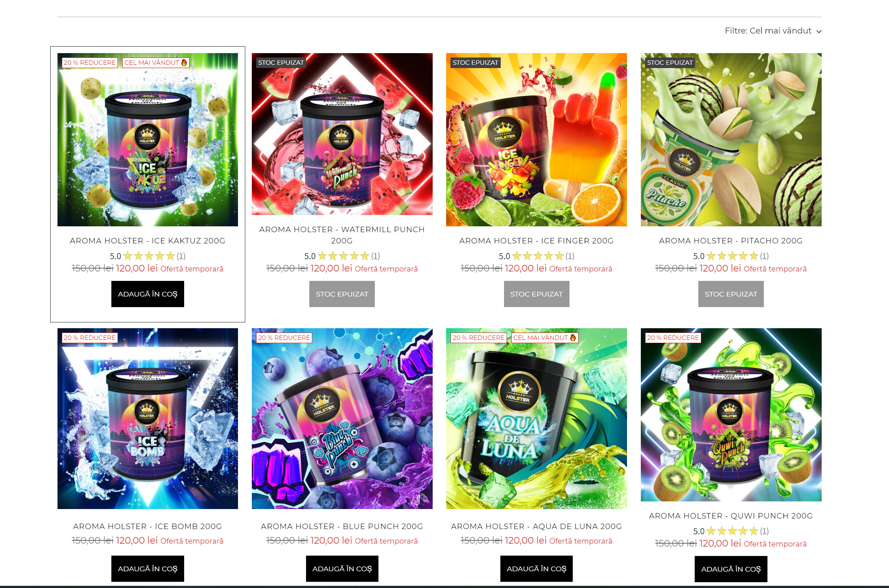Click the star rating under Watermill Punch

click(x=342, y=256)
